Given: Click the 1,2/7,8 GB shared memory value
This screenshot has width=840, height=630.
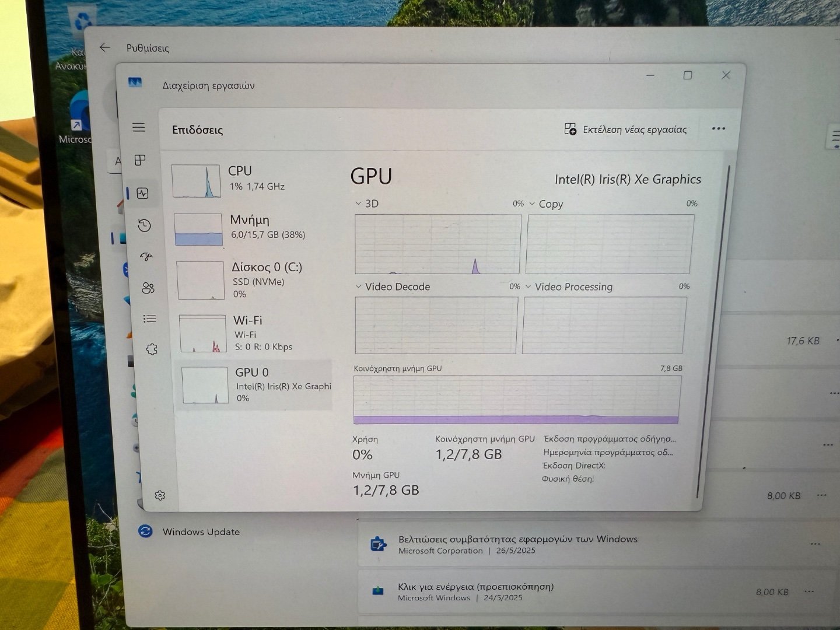Looking at the screenshot, I should tap(468, 454).
